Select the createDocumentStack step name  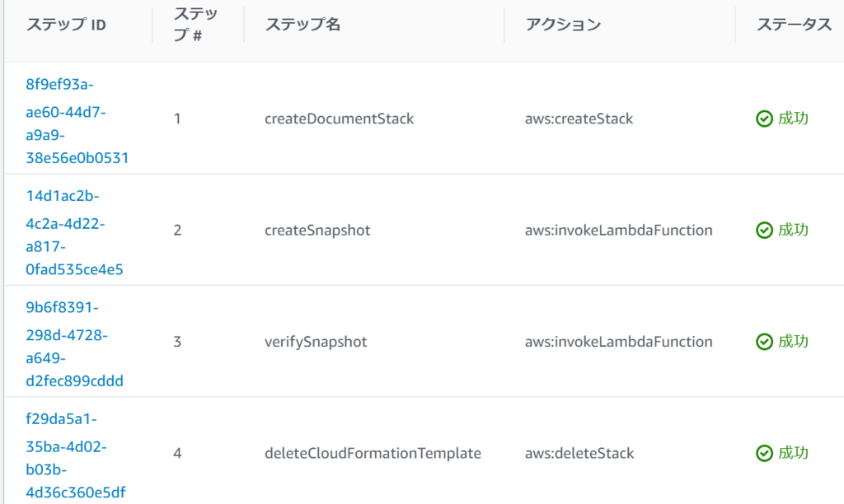[339, 119]
